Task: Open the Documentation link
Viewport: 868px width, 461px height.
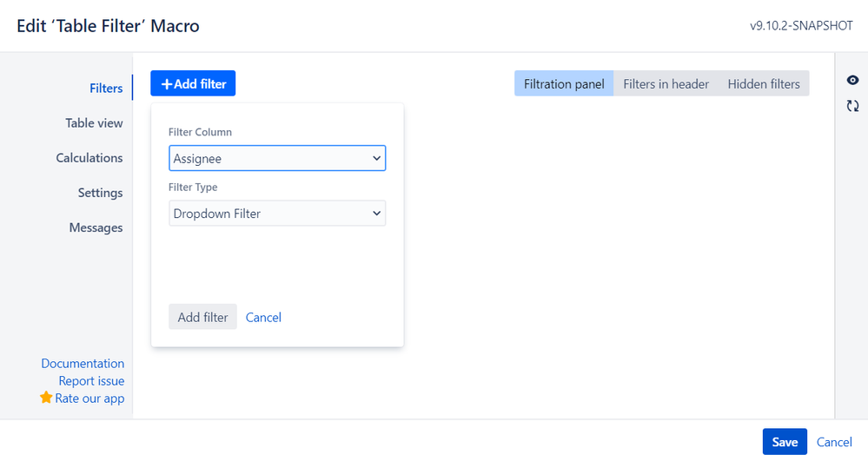Action: 83,364
